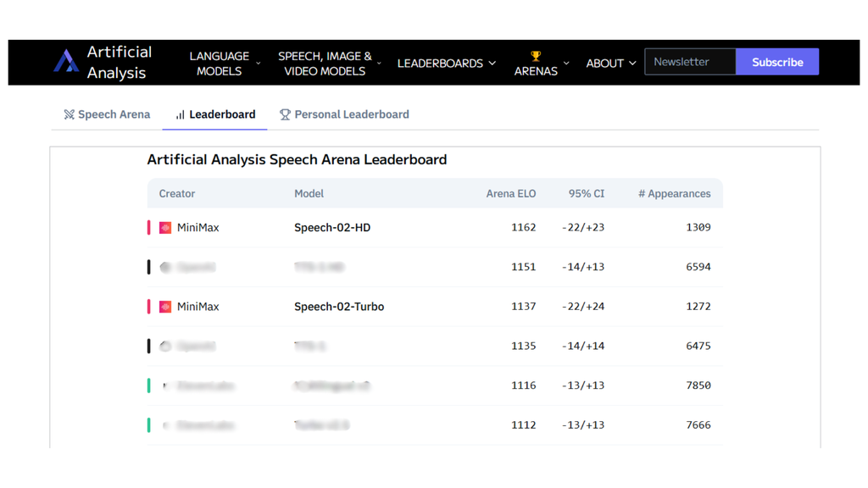Click the ELO value 1116

(523, 385)
